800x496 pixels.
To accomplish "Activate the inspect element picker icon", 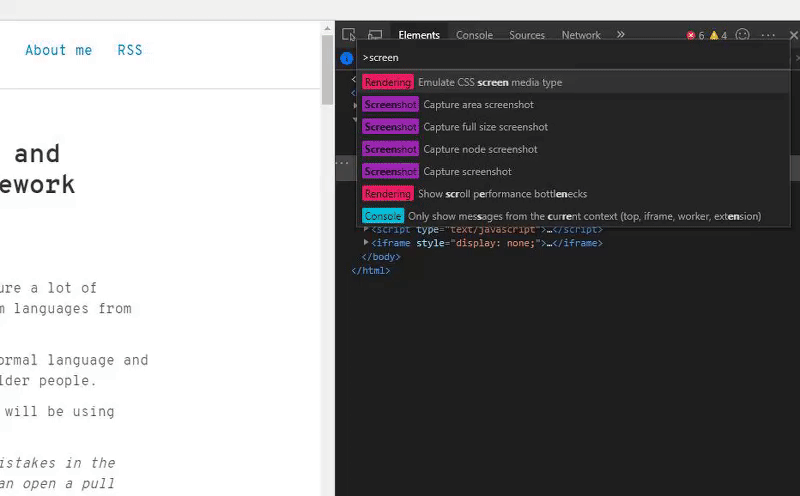I will point(349,35).
